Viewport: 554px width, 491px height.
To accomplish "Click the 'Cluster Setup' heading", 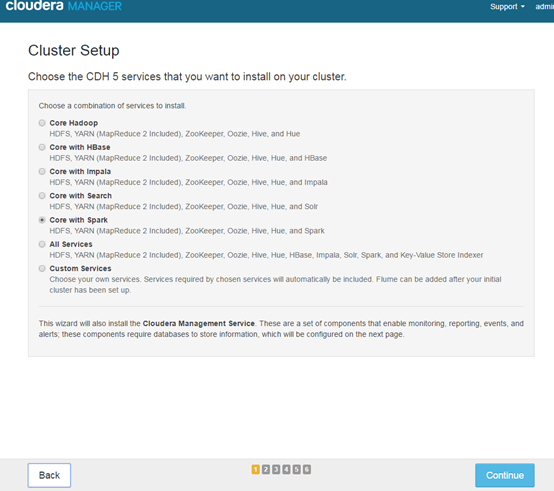I will 73,51.
